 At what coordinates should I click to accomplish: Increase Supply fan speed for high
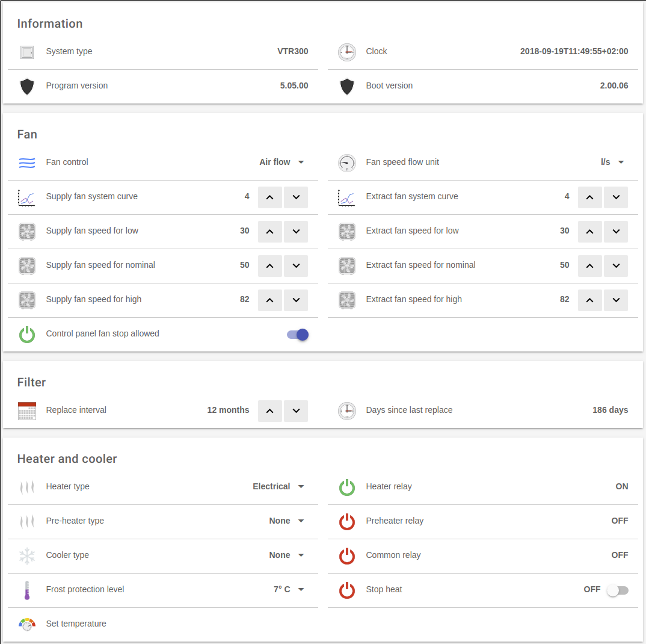point(270,300)
